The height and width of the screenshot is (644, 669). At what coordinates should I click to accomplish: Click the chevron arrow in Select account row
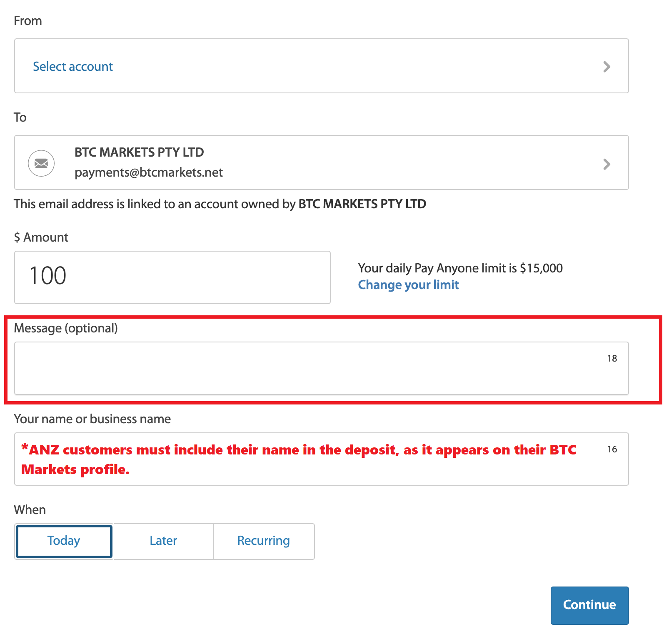tap(607, 67)
